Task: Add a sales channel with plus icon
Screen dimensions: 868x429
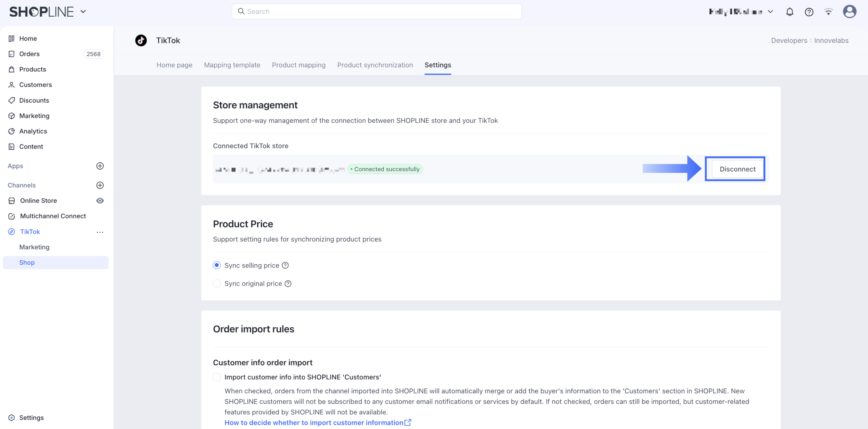Action: [x=100, y=185]
